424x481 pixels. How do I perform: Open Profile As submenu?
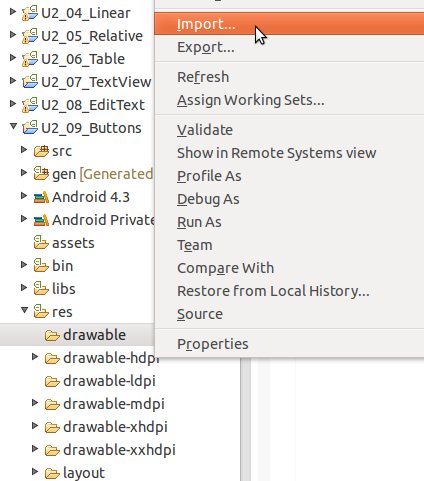pyautogui.click(x=289, y=176)
